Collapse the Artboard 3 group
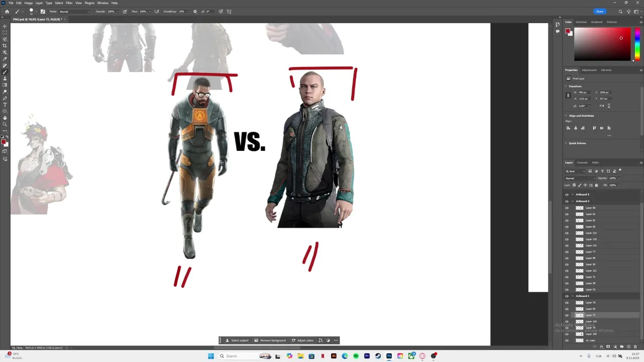Viewport: 644px width, 362px height. [x=573, y=201]
